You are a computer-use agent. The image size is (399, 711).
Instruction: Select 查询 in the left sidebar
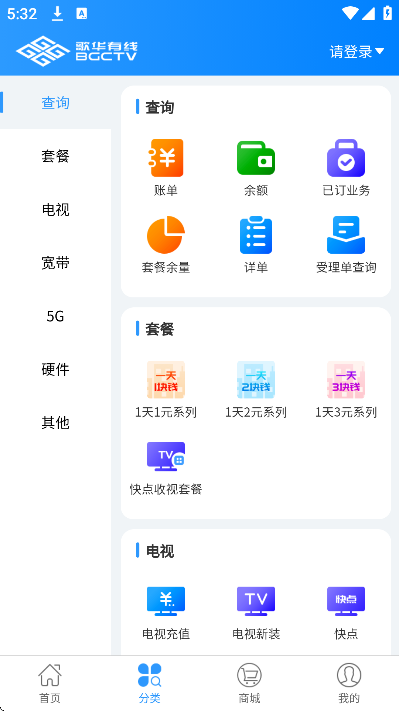coord(55,103)
